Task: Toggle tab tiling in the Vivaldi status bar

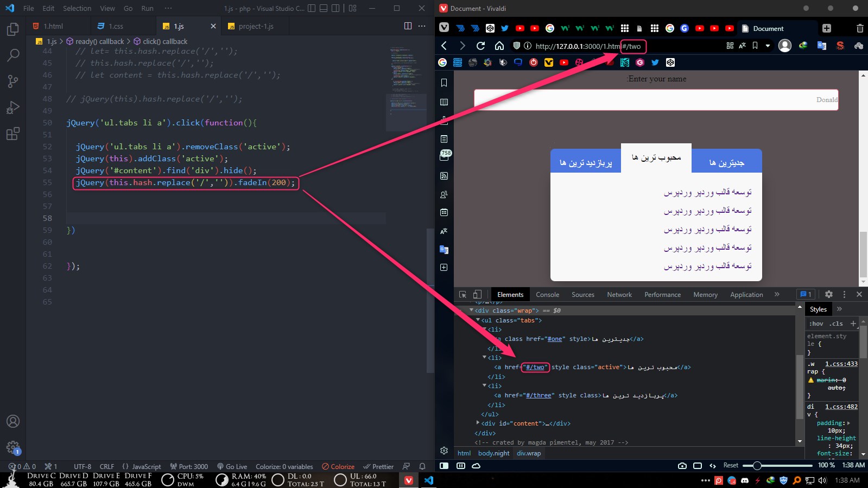Action: [461, 466]
